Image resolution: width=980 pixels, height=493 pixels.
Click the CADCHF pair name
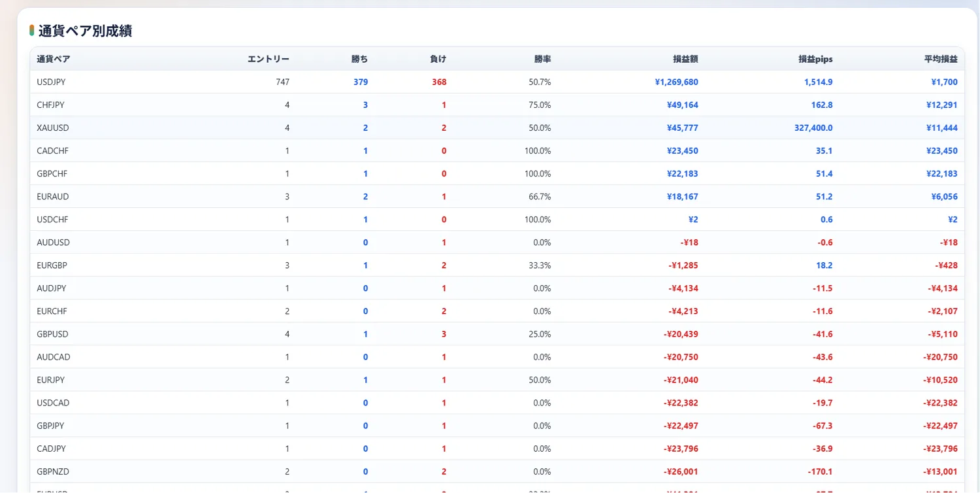(53, 150)
